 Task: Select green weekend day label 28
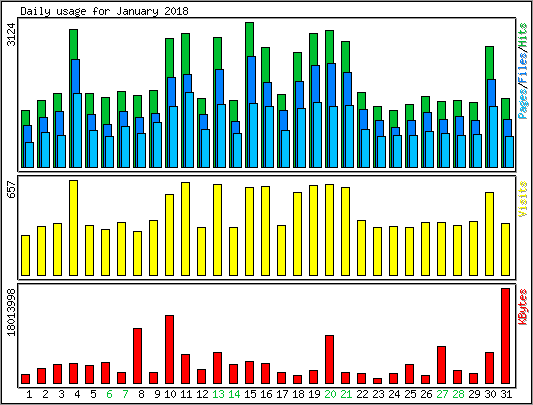pyautogui.click(x=458, y=394)
